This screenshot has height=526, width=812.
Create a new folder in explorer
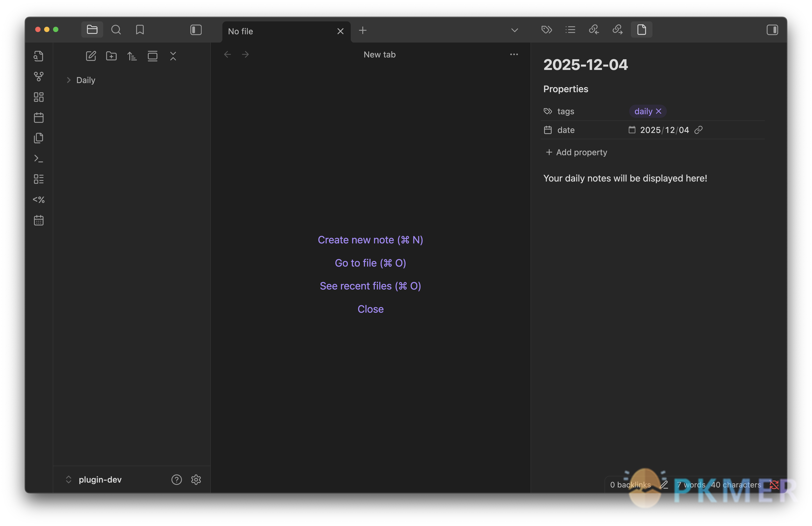click(x=111, y=56)
